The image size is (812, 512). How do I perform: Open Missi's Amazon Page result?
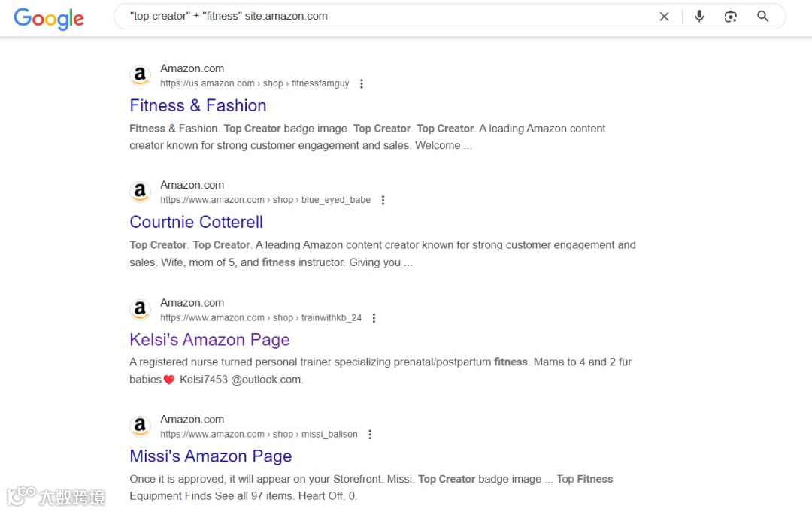[x=211, y=456]
